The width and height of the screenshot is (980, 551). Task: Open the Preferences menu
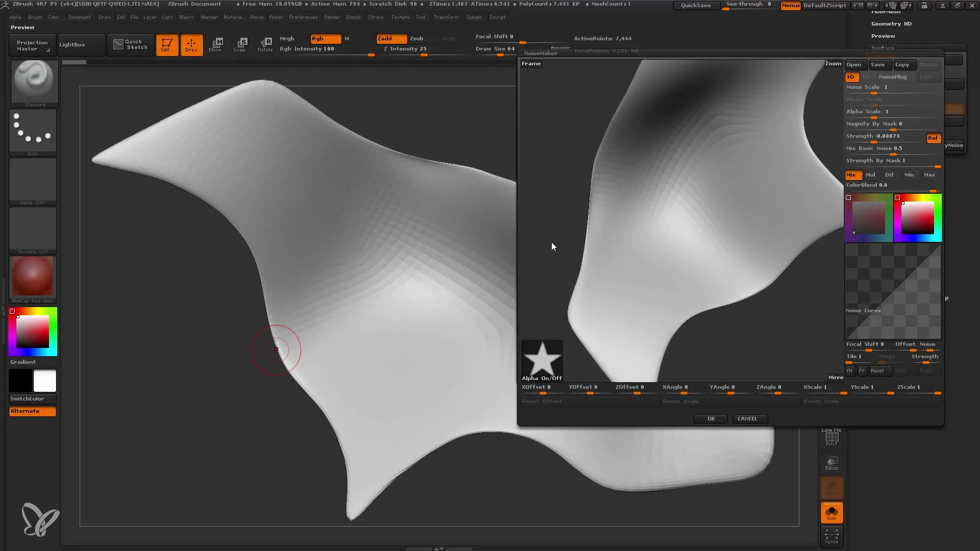point(302,17)
